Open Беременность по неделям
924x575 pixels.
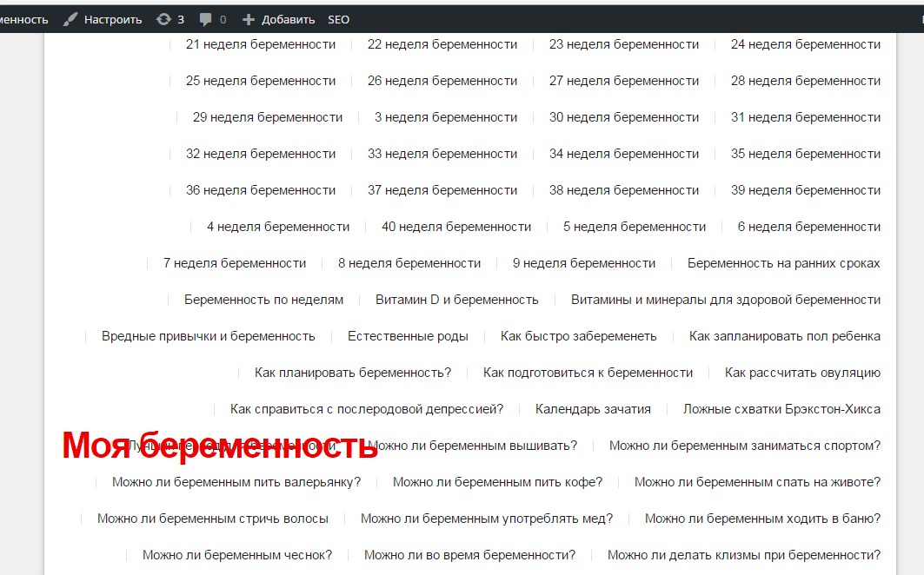(263, 299)
